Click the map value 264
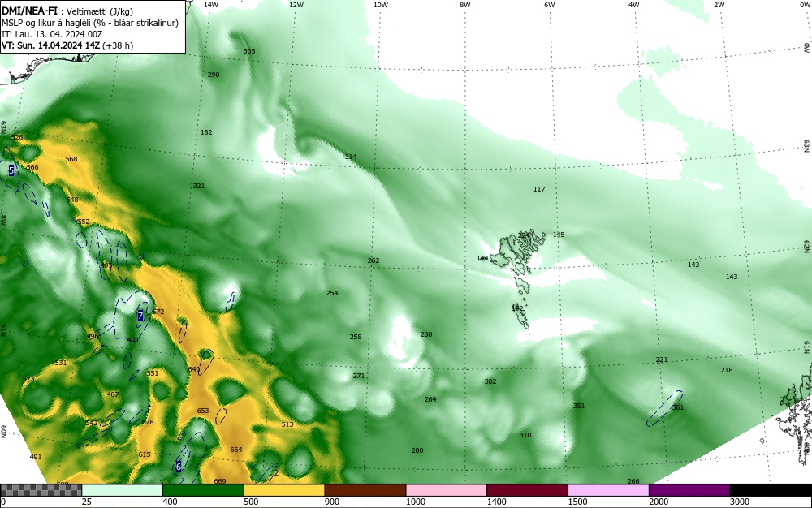The image size is (812, 508). (430, 398)
